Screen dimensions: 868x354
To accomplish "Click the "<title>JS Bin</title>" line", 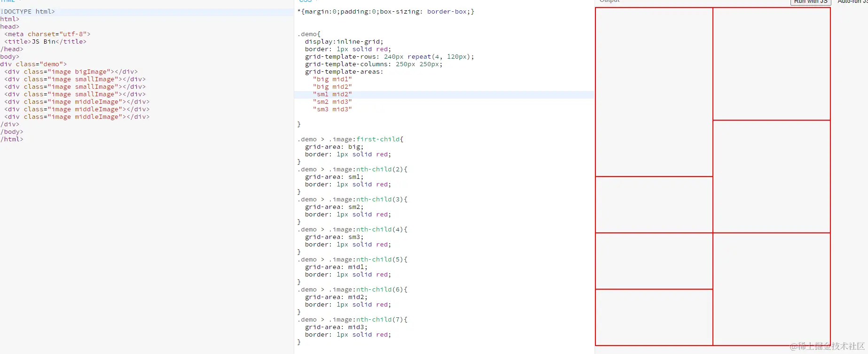I will (x=45, y=42).
